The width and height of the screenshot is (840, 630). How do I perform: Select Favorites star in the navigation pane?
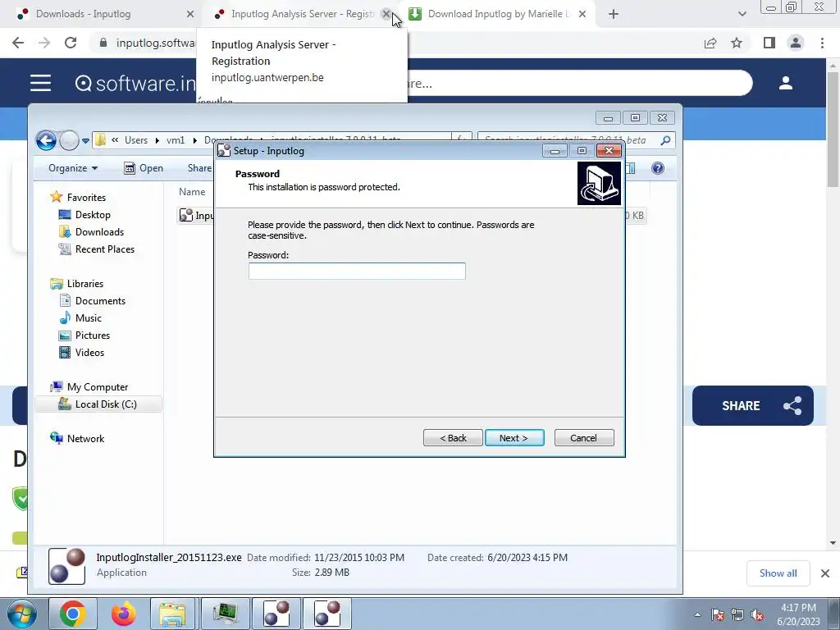coord(57,197)
